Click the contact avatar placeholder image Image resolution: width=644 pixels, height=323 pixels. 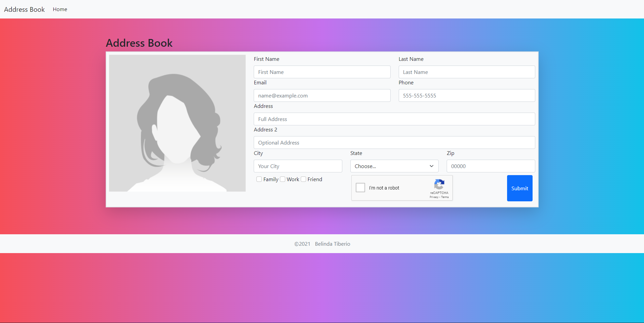pyautogui.click(x=177, y=123)
